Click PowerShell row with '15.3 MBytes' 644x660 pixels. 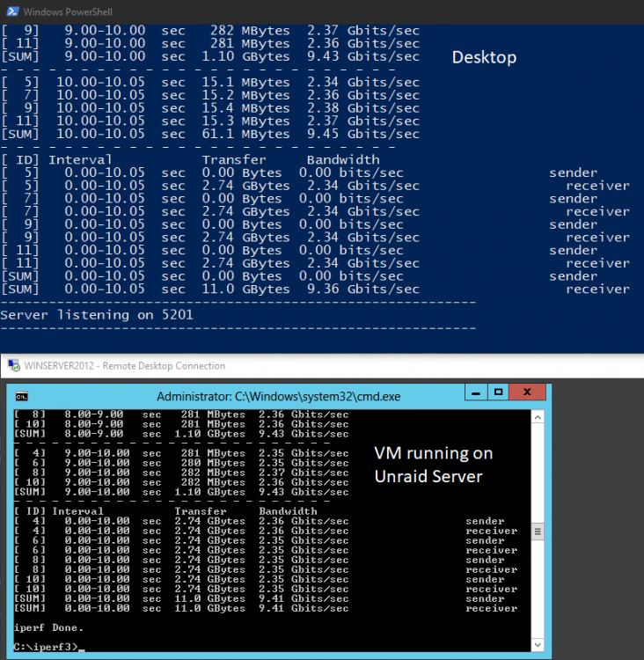210,121
